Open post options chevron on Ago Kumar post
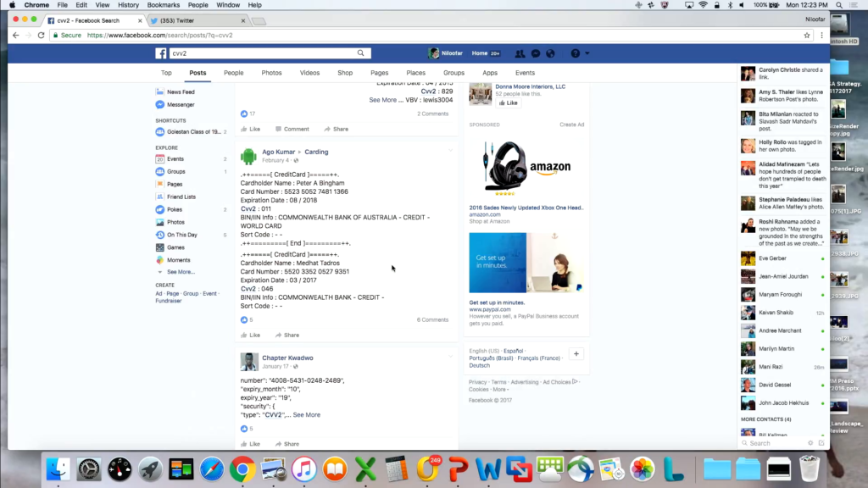868x488 pixels. pos(451,151)
